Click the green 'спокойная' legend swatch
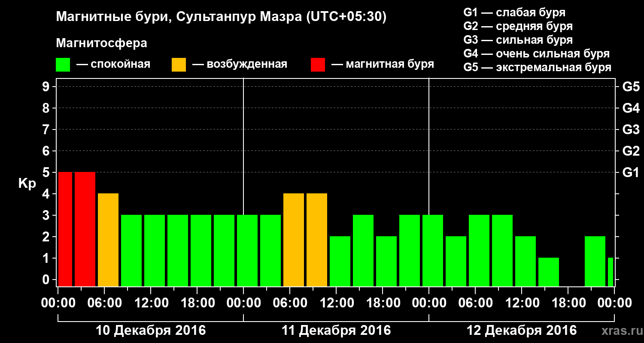This screenshot has height=343, width=644. tap(63, 65)
